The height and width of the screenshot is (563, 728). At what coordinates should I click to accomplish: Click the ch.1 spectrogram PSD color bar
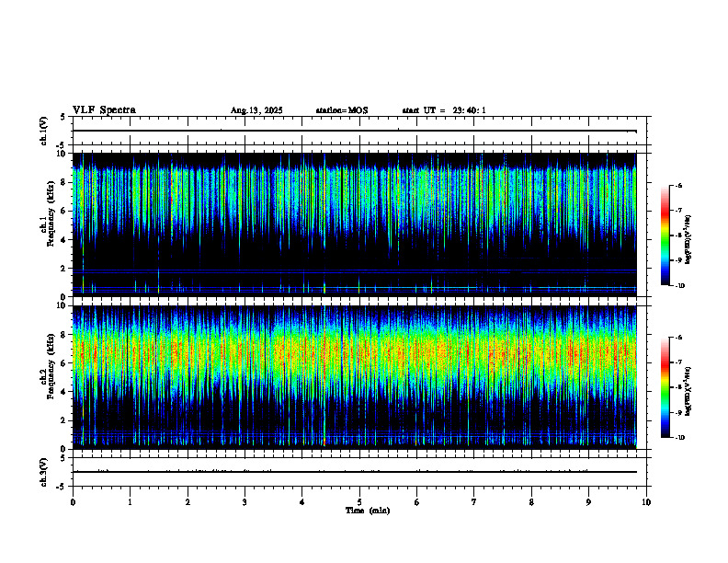point(665,236)
